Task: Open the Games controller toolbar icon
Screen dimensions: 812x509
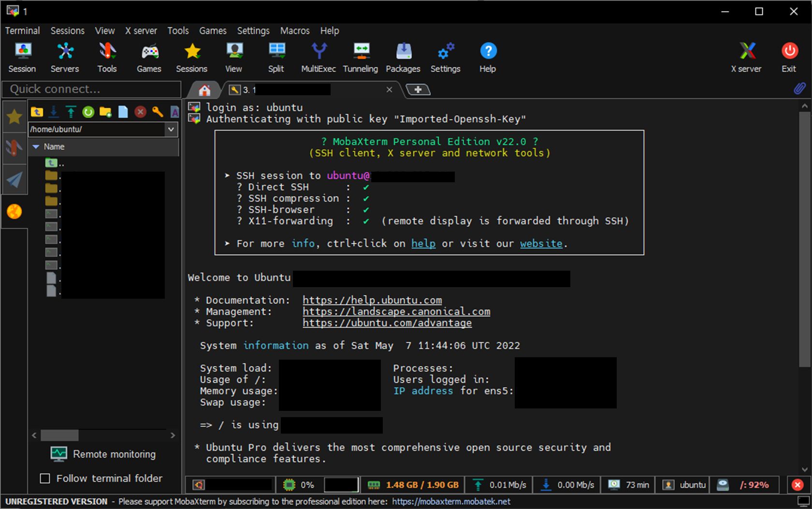Action: pos(149,58)
